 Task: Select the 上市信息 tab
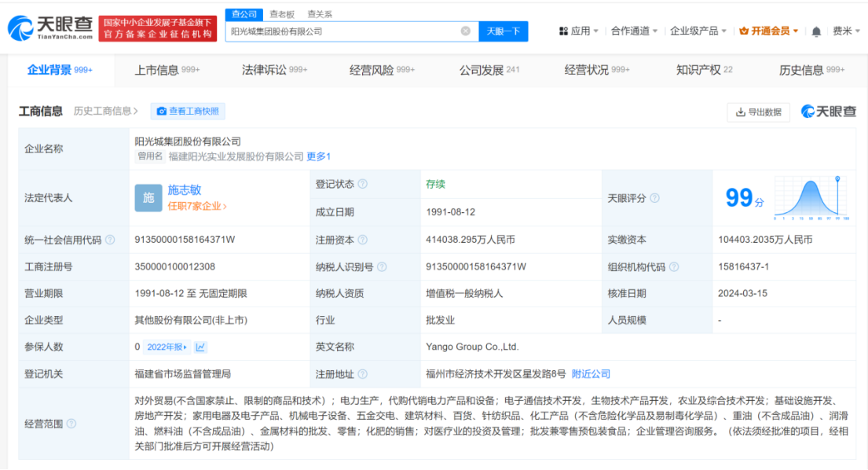coord(167,70)
